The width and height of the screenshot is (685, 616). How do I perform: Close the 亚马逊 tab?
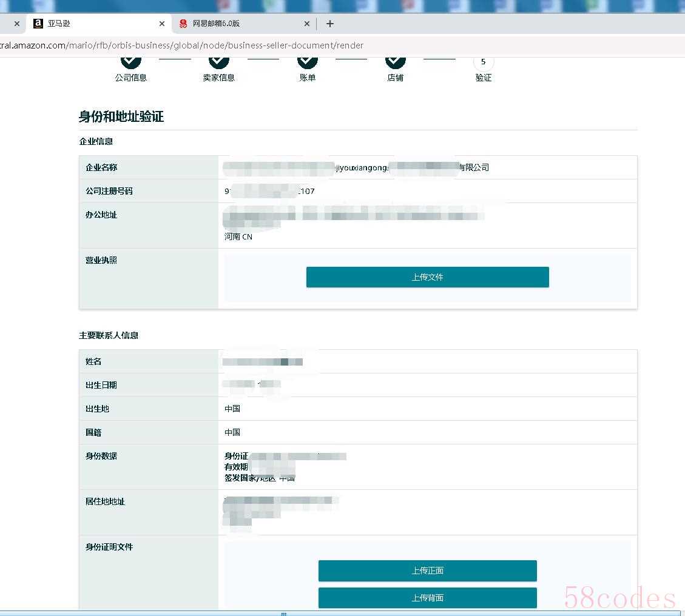point(162,24)
